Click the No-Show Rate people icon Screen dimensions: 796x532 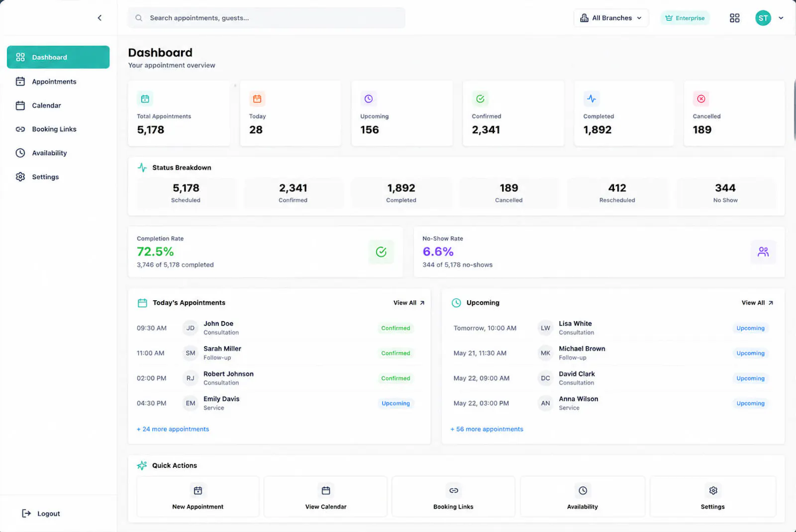(763, 252)
